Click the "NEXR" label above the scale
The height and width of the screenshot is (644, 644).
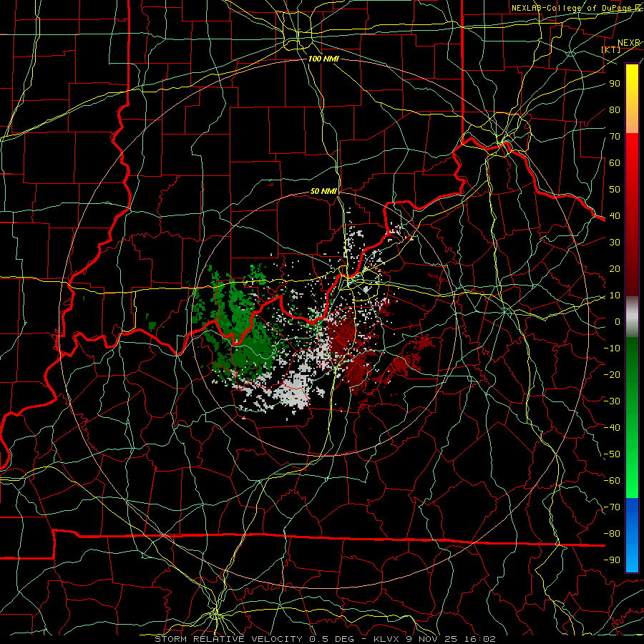[628, 43]
